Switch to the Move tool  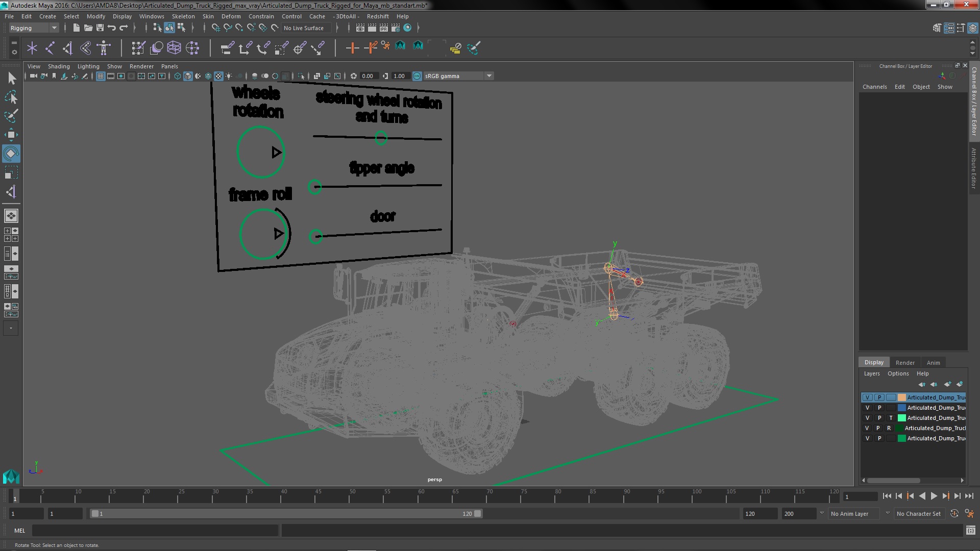(11, 135)
